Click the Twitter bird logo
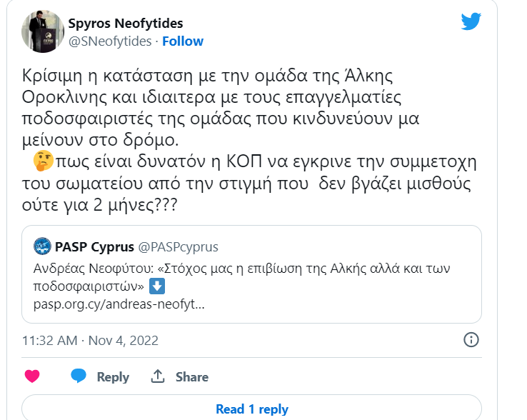This screenshot has width=527, height=420. coord(471,21)
